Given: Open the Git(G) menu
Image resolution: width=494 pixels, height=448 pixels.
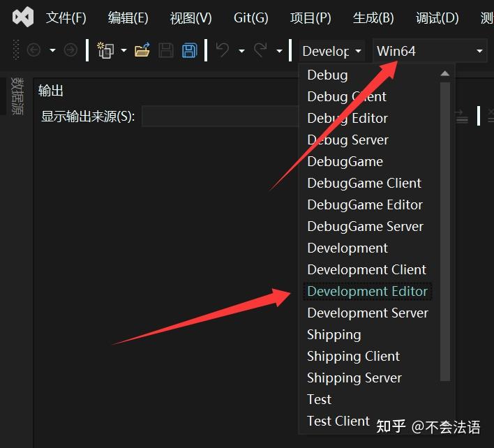Looking at the screenshot, I should coord(251,17).
